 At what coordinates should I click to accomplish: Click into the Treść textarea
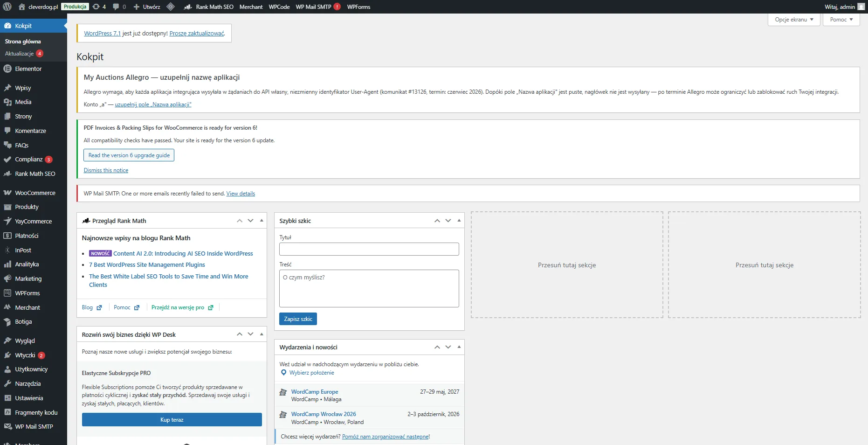369,288
